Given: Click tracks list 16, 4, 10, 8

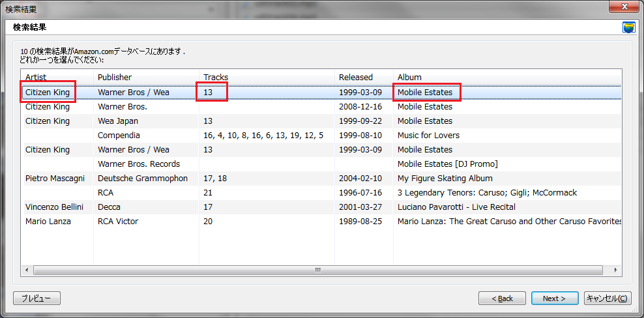Looking at the screenshot, I should [263, 135].
